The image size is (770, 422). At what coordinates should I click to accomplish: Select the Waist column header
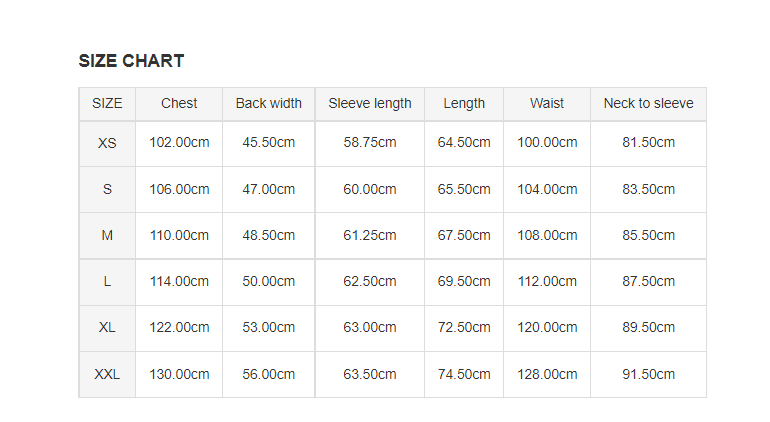(x=547, y=104)
